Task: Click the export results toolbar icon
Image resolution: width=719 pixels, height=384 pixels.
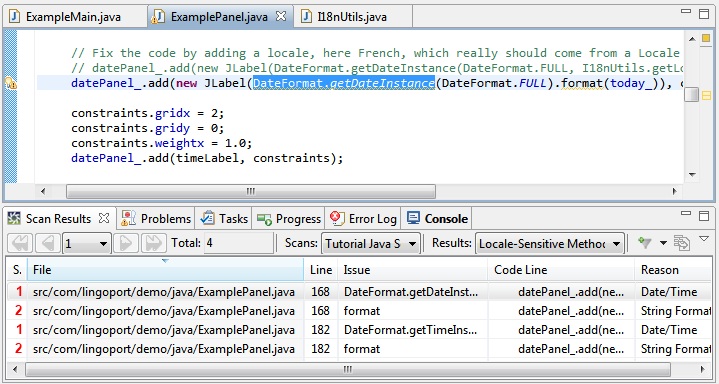Action: tap(682, 243)
